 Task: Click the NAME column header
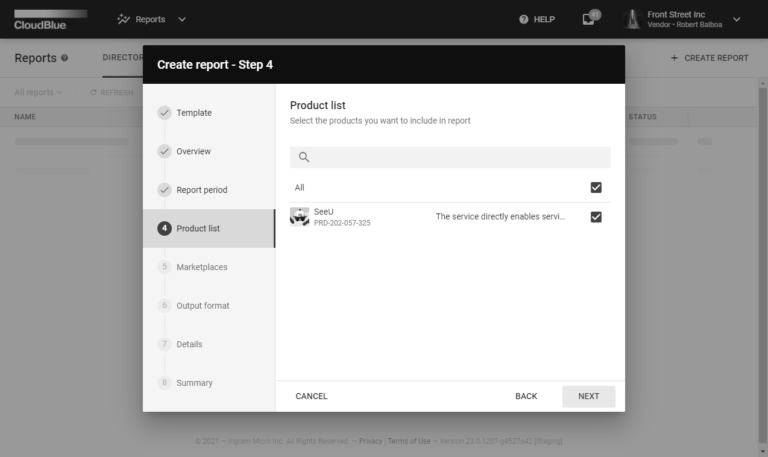click(x=25, y=117)
